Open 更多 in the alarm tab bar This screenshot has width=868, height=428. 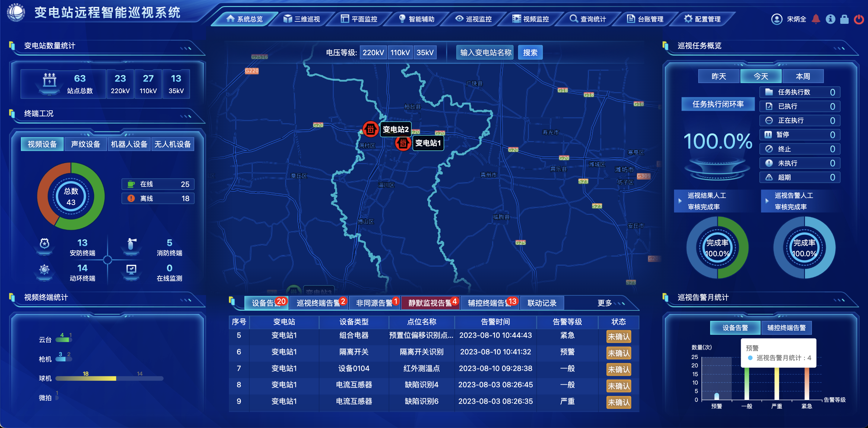pos(604,303)
